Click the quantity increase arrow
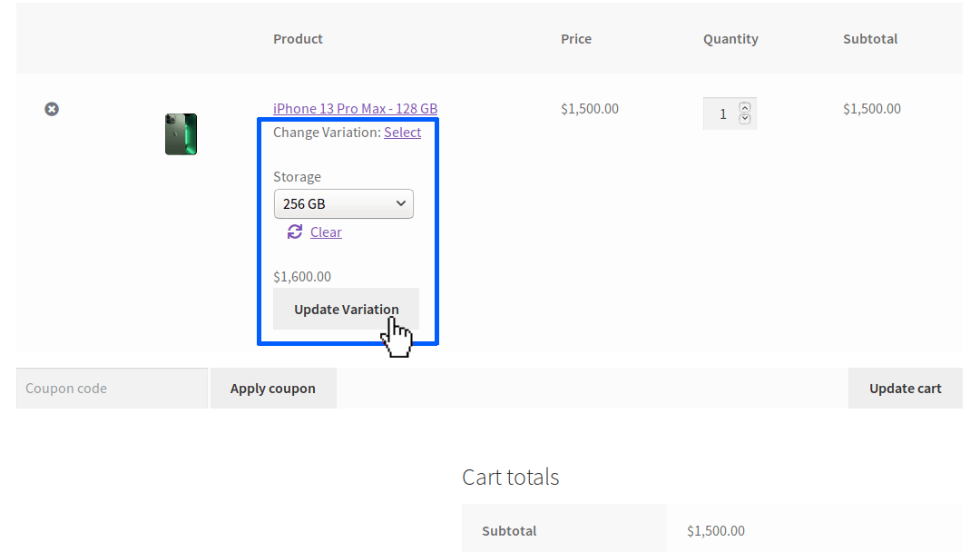980x552 pixels. 745,106
